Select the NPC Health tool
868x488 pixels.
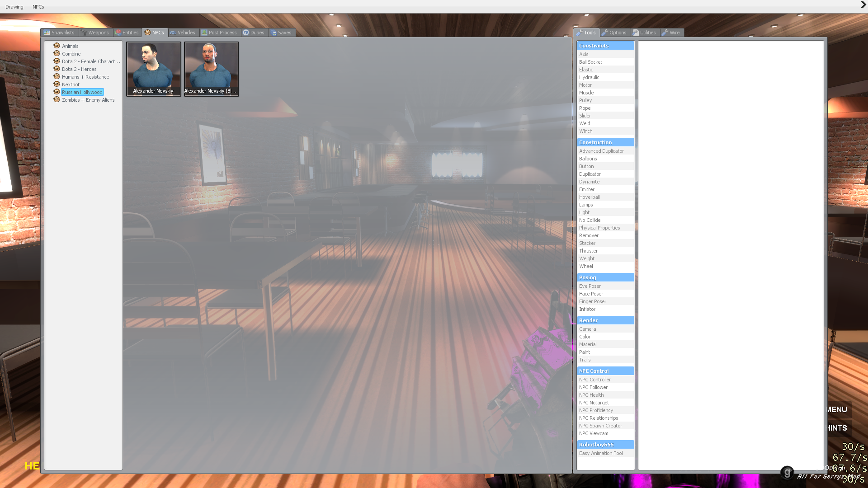(605, 395)
